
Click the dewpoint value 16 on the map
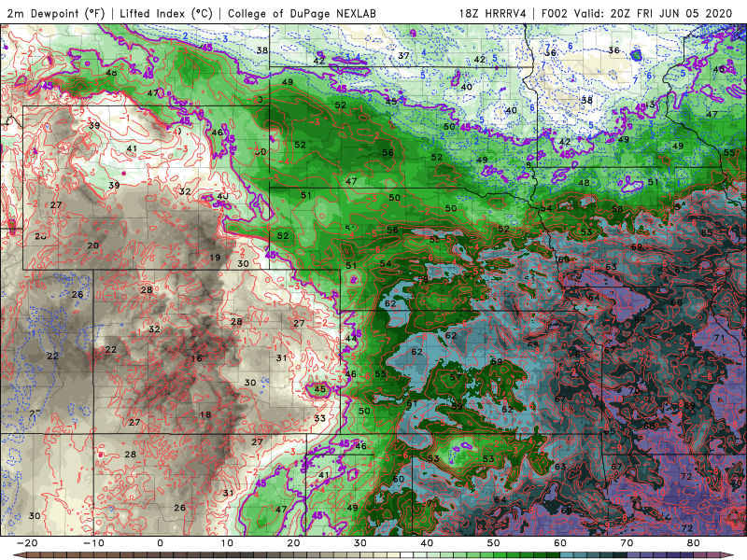[x=196, y=358]
